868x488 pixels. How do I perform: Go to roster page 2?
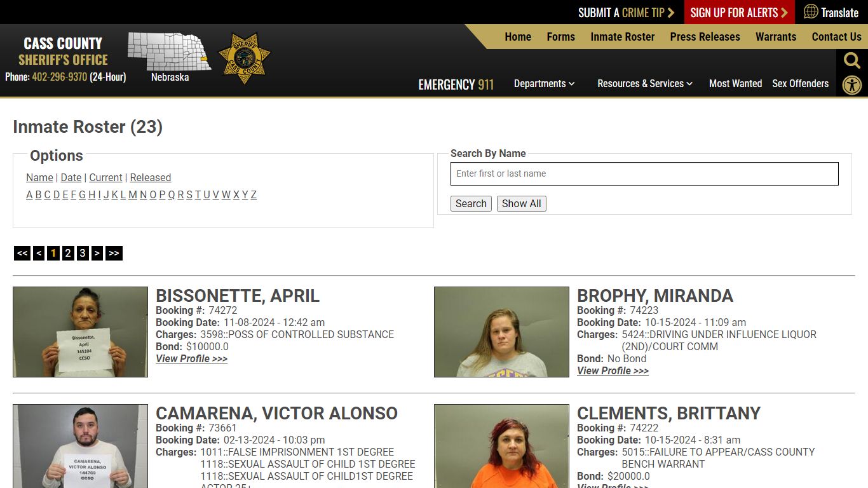pos(68,254)
